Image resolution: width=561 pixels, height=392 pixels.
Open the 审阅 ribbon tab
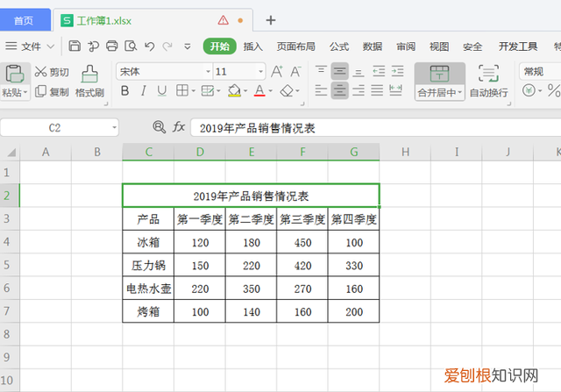(406, 46)
